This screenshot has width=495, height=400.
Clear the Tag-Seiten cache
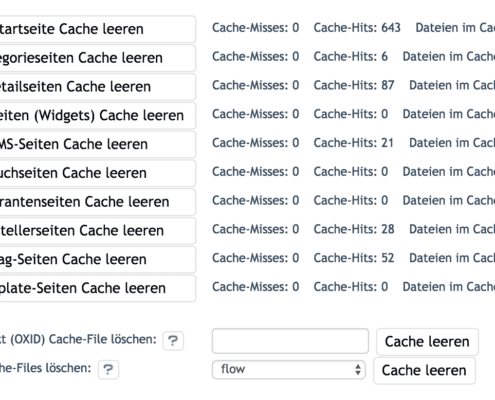97,259
